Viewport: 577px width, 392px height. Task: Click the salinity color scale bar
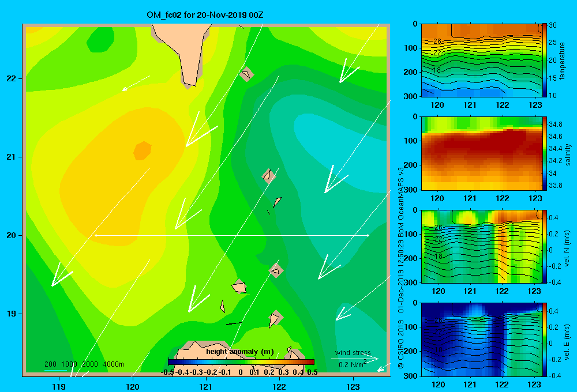tap(545, 154)
